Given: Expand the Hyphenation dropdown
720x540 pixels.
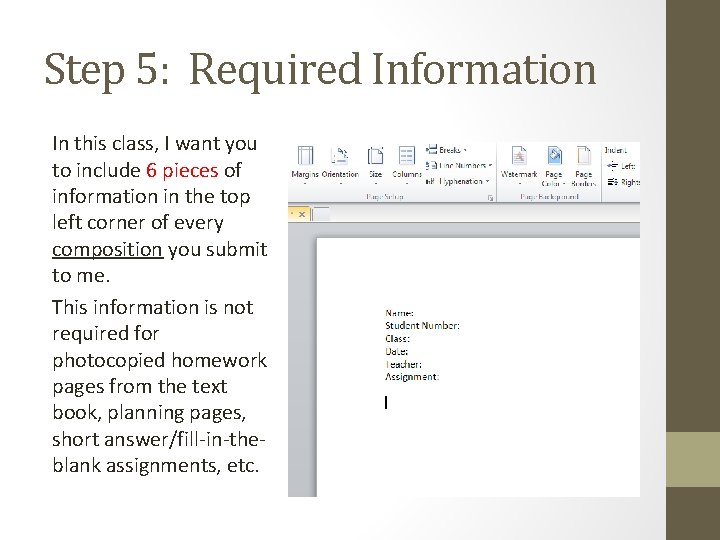Looking at the screenshot, I should pyautogui.click(x=458, y=181).
